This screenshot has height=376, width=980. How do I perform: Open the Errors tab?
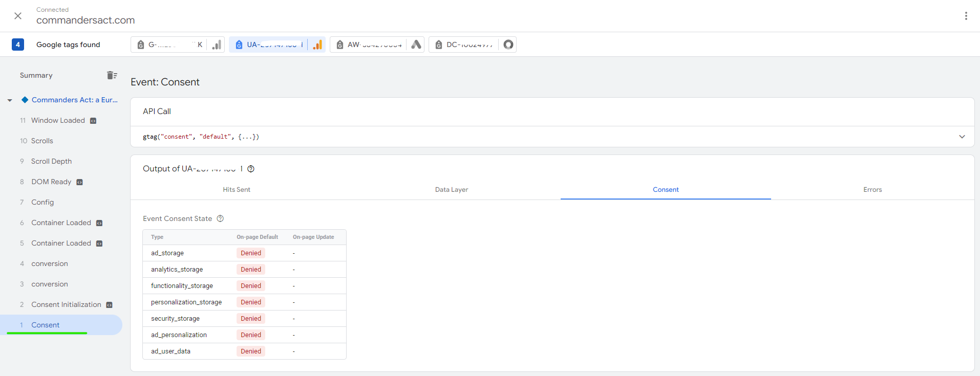(x=872, y=189)
